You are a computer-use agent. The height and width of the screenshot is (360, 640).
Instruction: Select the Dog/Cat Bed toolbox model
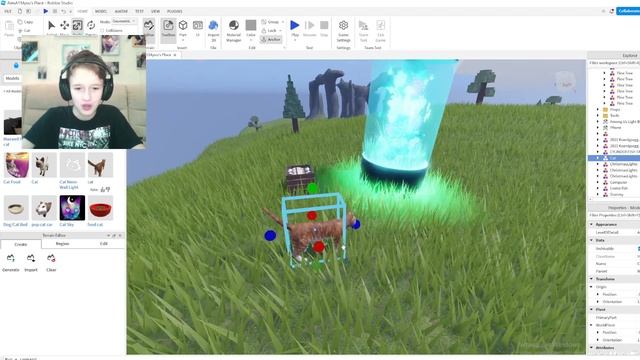(16, 208)
